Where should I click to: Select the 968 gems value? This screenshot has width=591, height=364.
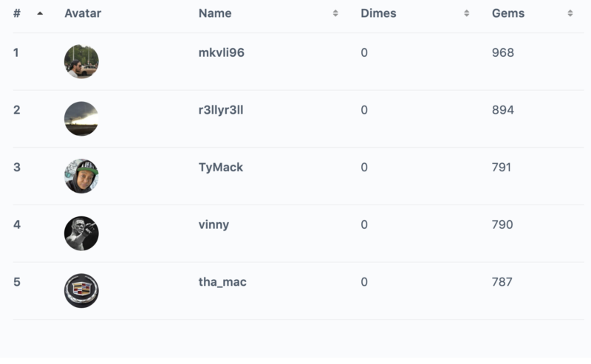502,53
